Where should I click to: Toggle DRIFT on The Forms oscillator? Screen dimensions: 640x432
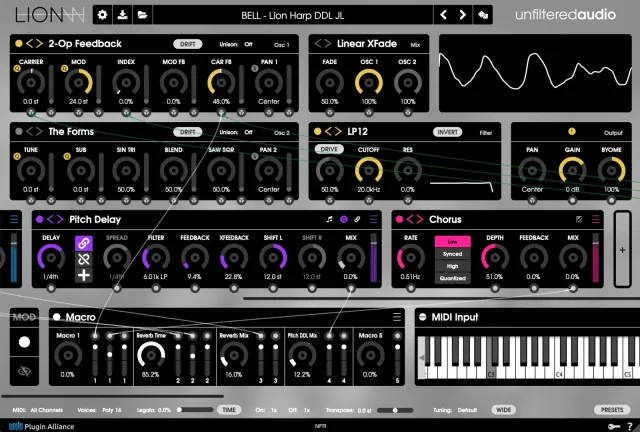(x=188, y=132)
